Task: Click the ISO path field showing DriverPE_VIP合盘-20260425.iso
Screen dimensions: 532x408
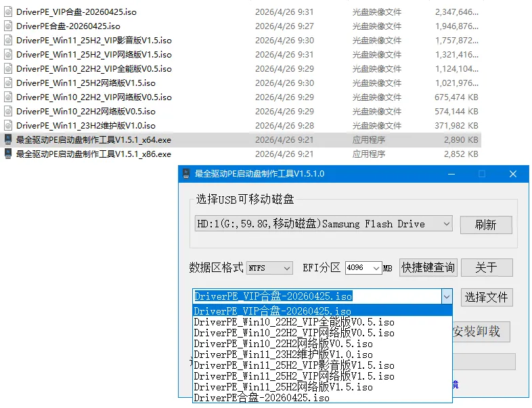Action: point(317,296)
